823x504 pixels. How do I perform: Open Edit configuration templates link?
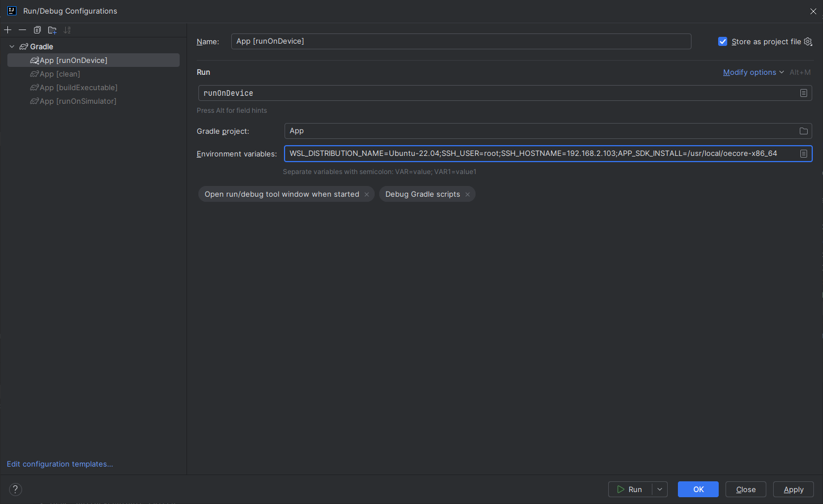(60, 464)
